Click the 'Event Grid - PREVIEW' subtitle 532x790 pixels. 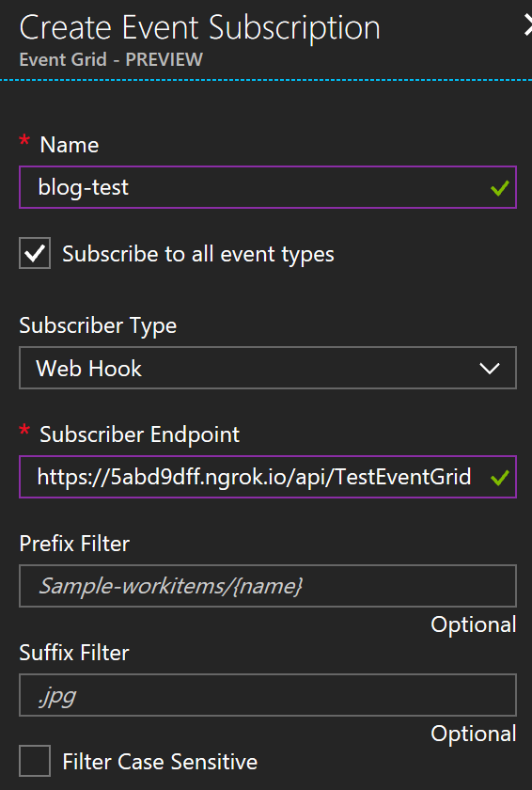pos(111,59)
